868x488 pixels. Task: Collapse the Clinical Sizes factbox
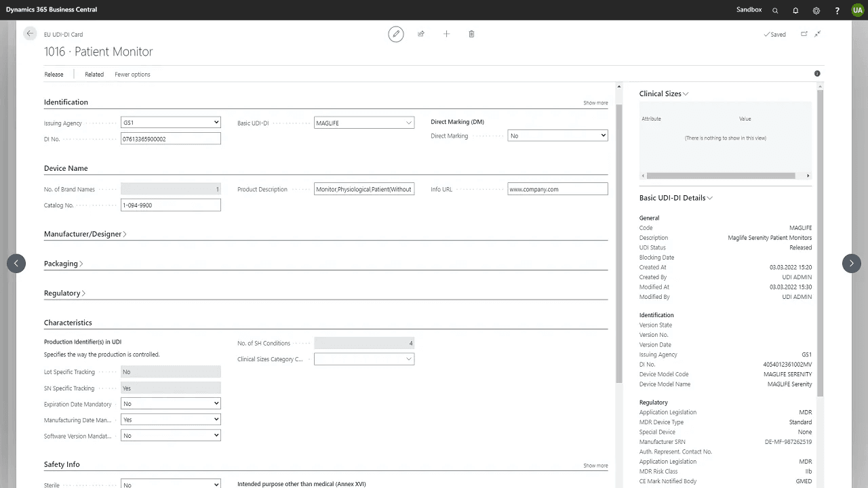[664, 94]
